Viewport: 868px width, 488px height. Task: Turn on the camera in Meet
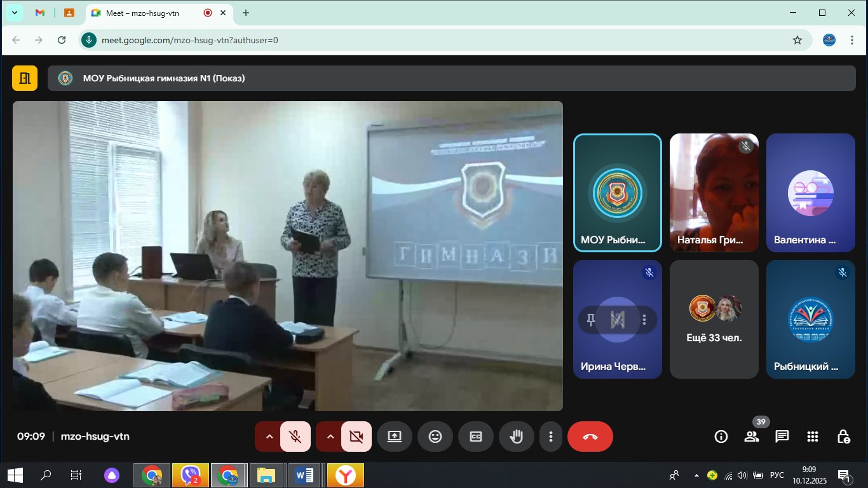(x=356, y=437)
